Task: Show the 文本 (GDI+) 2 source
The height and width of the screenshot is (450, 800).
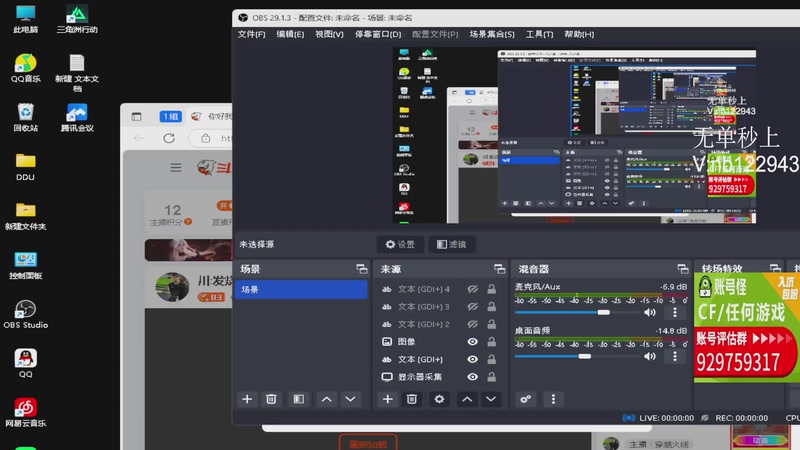Action: pos(473,324)
